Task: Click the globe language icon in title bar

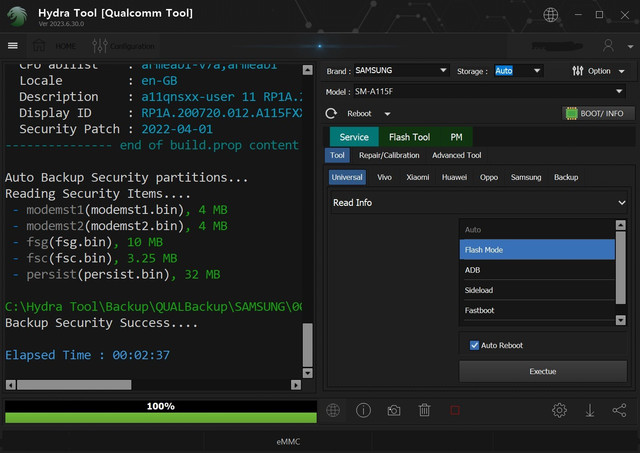Action: click(x=550, y=15)
